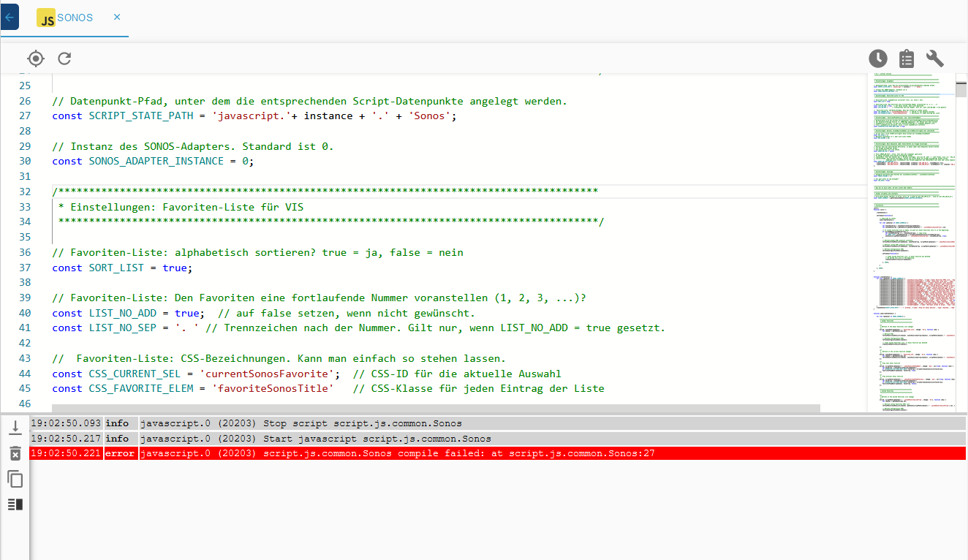Click the code minimap preview
Viewport: 968px width, 560px height.
pyautogui.click(x=914, y=241)
